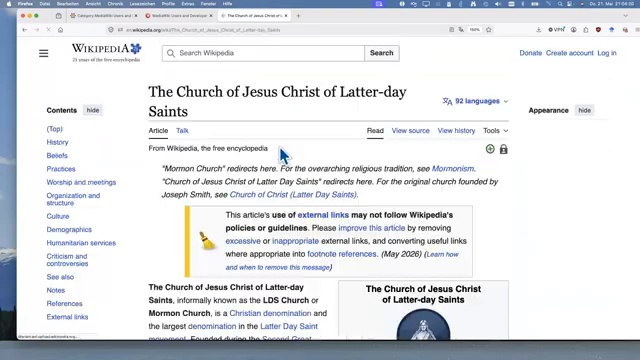Open footnote references link
The height and width of the screenshot is (360, 640).
coord(342,254)
